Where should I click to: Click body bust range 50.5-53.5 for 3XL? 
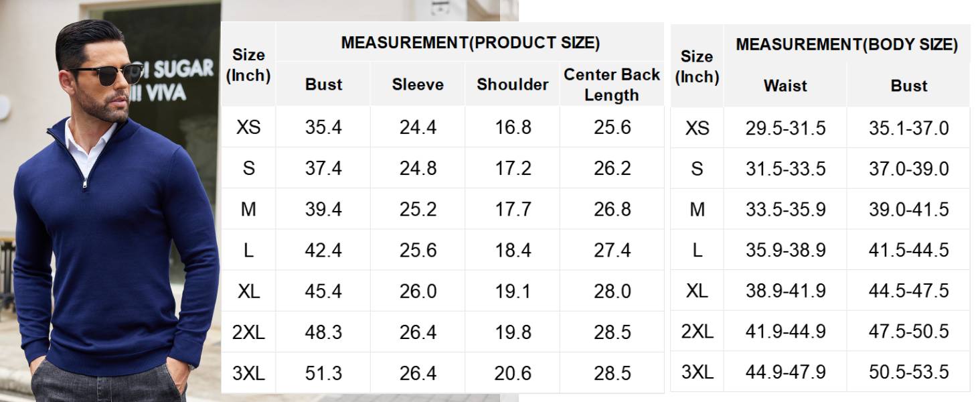pyautogui.click(x=908, y=372)
